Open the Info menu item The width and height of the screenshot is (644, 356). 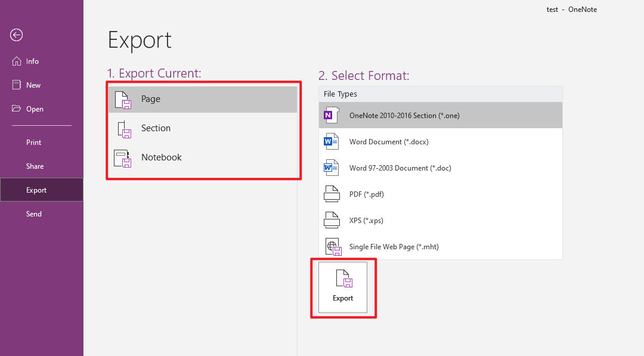(31, 61)
